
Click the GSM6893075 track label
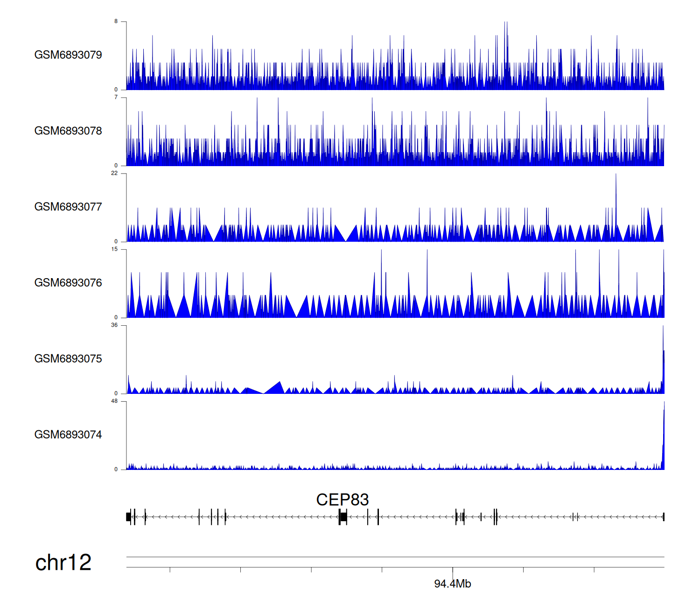(68, 359)
